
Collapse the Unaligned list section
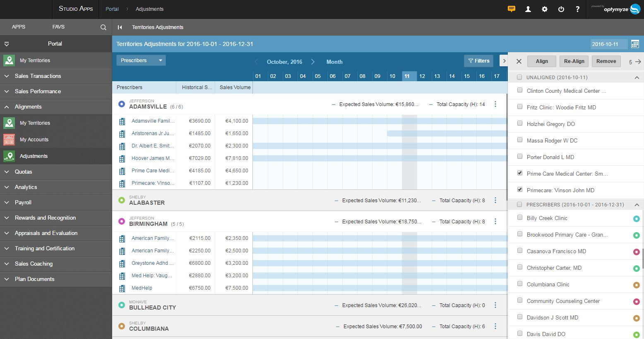coord(637,77)
